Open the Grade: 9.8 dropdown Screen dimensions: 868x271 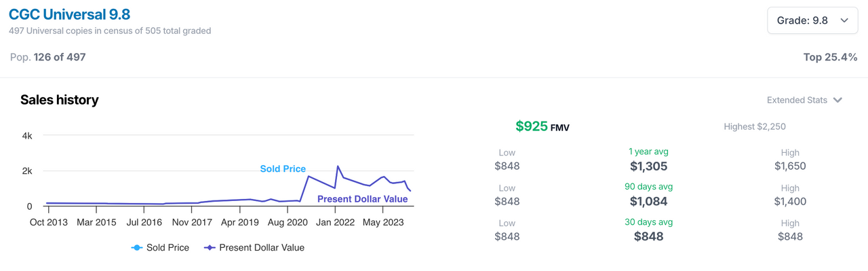click(812, 20)
